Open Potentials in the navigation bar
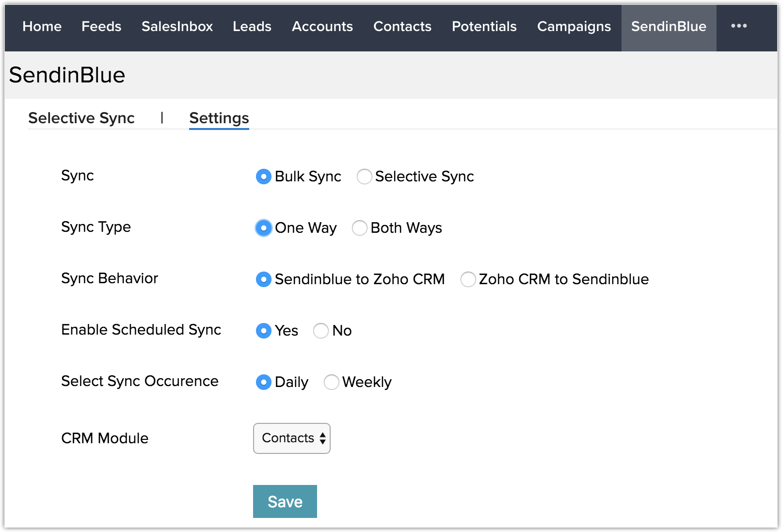This screenshot has width=782, height=532. 484,26
